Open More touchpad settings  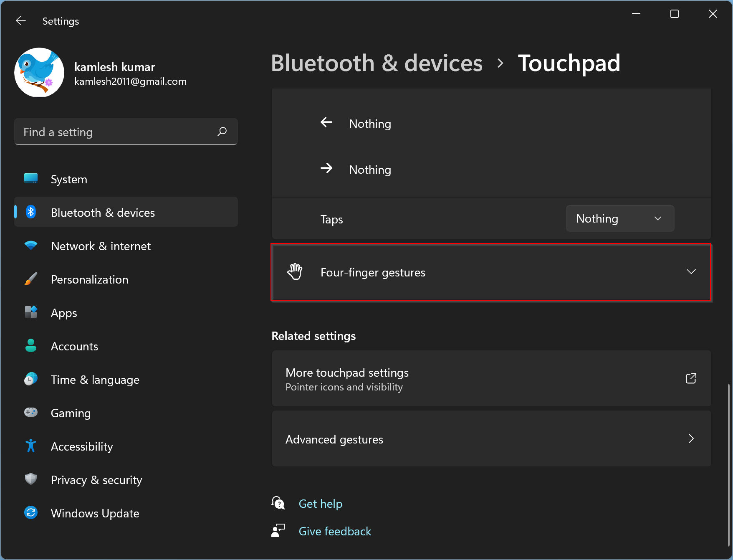491,378
